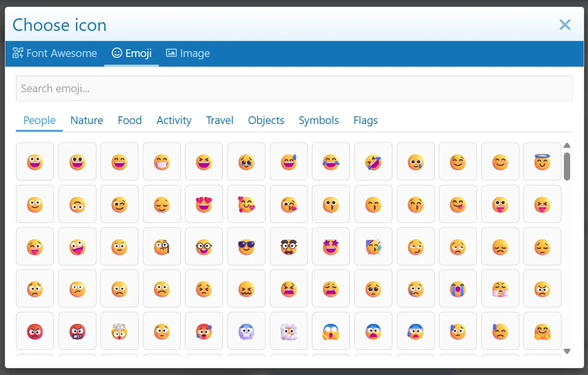This screenshot has height=375, width=588.
Task: Focus the Search emoji field
Action: coord(294,88)
